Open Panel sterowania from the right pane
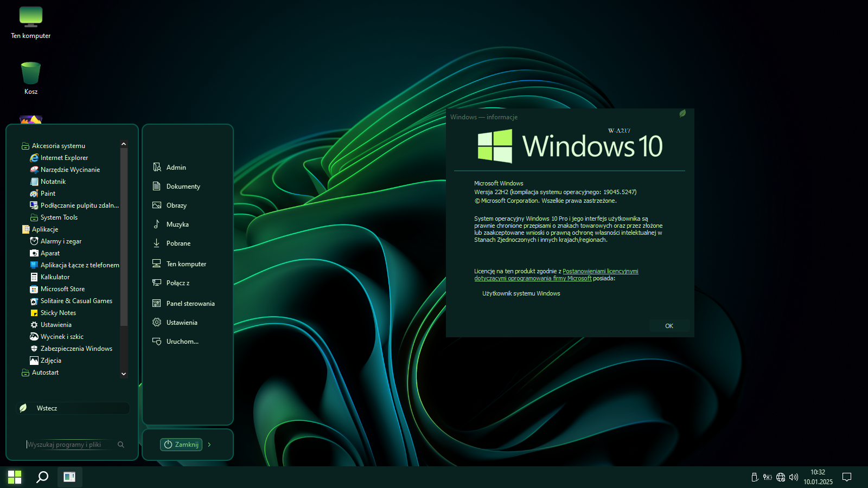 point(190,304)
